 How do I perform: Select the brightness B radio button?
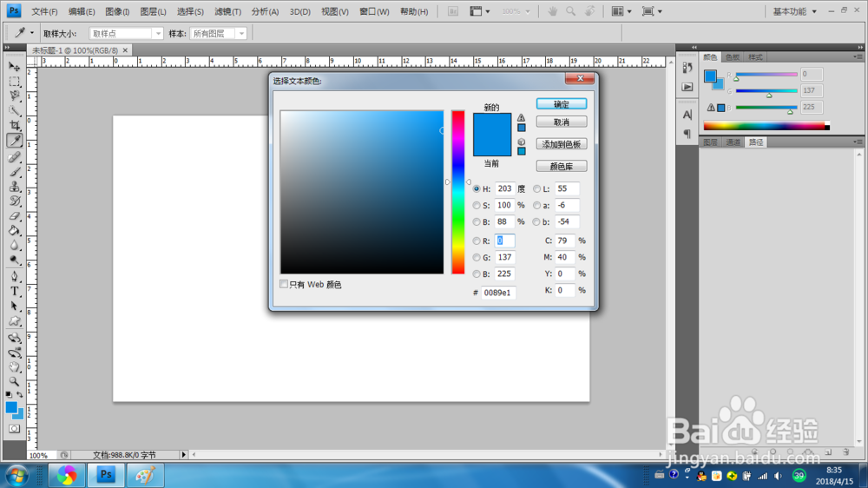[x=476, y=222]
